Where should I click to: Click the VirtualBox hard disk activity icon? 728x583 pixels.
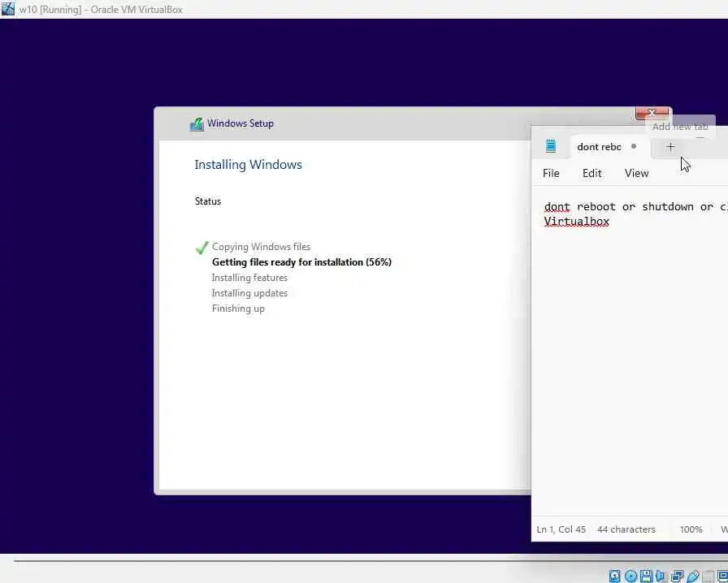click(x=615, y=576)
